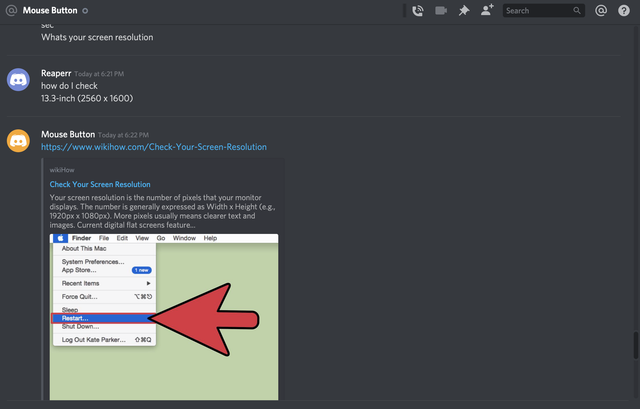The image size is (640, 409).
Task: Open the wikihow.com Check-Your-Screen-Resolution URL
Action: [154, 147]
